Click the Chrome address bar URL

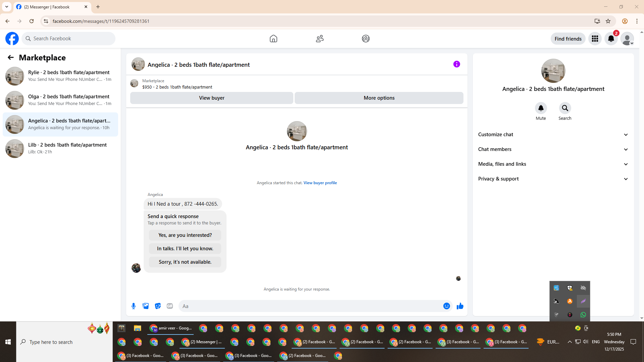point(101,21)
